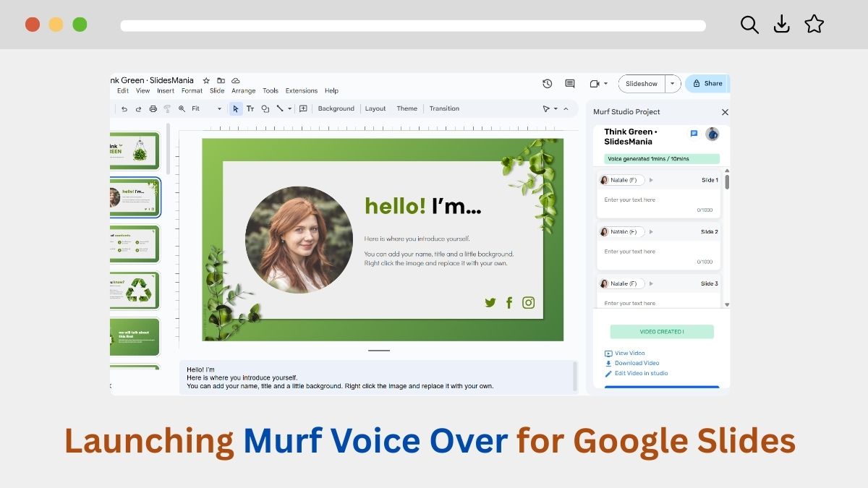
Task: Open the Extensions menu
Action: (x=302, y=91)
